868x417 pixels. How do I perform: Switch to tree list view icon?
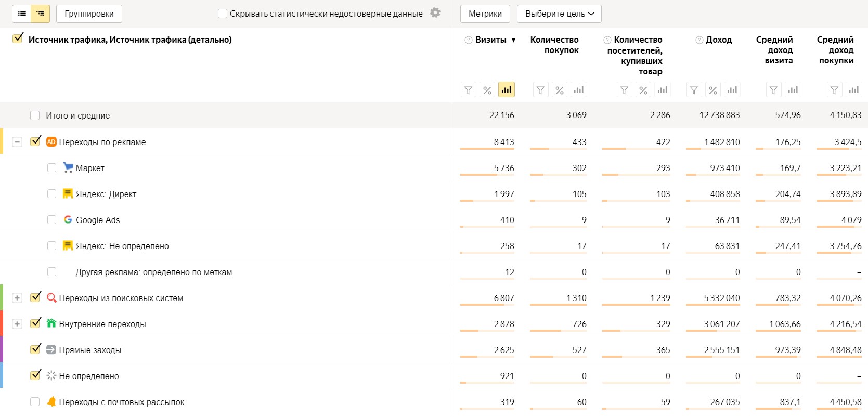[41, 14]
